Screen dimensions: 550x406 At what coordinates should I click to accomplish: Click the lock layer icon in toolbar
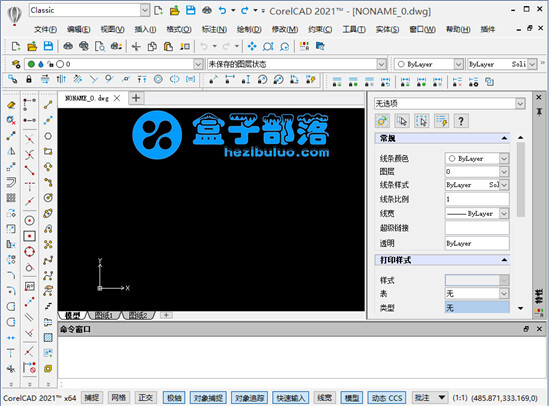click(29, 79)
